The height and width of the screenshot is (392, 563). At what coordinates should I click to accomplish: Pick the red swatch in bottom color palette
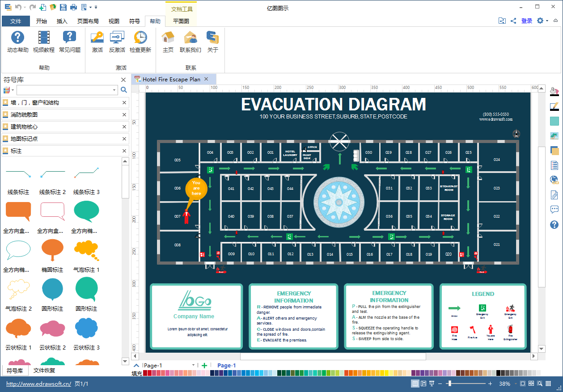pyautogui.click(x=146, y=373)
